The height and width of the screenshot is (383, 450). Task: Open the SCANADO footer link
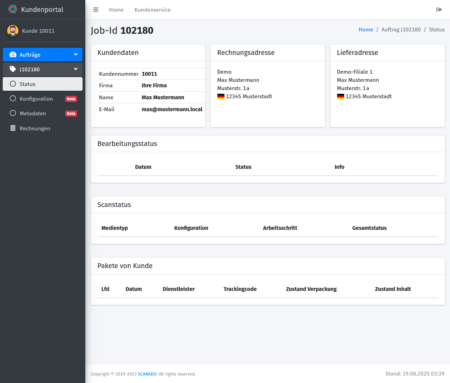(147, 374)
